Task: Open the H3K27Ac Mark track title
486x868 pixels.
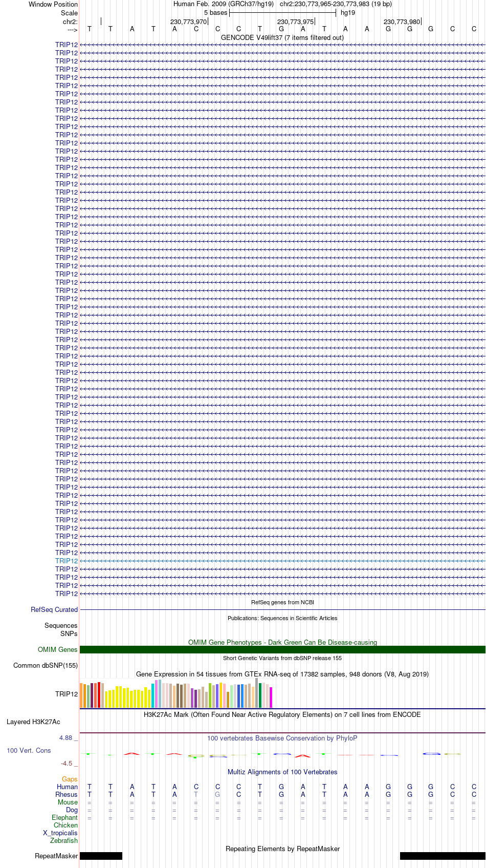Action: click(x=282, y=714)
